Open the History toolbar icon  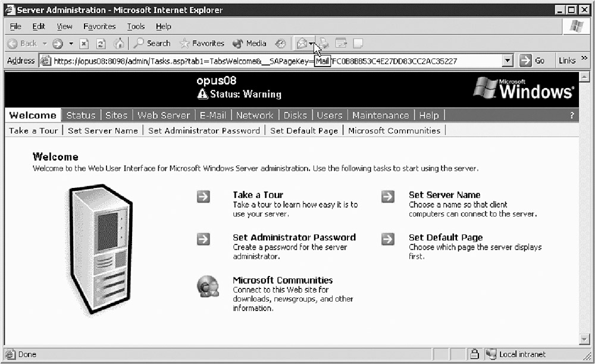pos(280,43)
